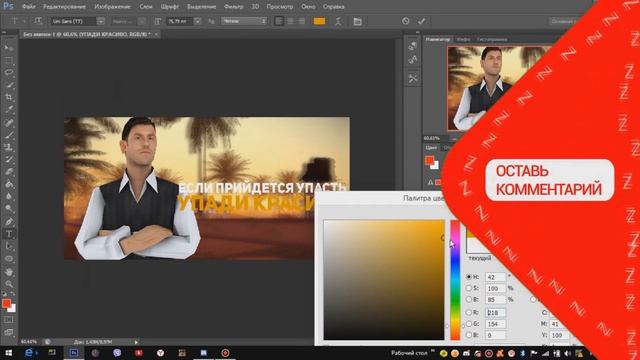Screen dimensions: 640x360
Task: Toggle Quick Mask mode icon
Action: click(x=9, y=320)
